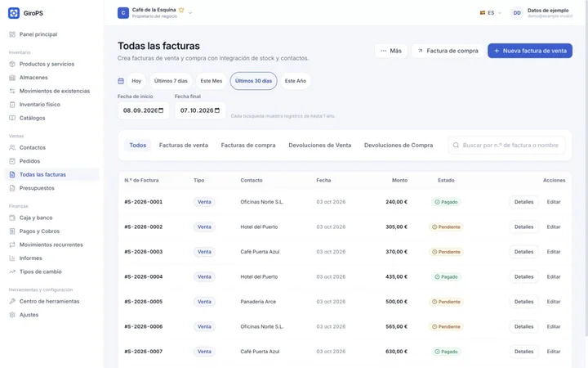588x368 pixels.
Task: Switch to Devoluciones de Compra tab
Action: tap(399, 146)
